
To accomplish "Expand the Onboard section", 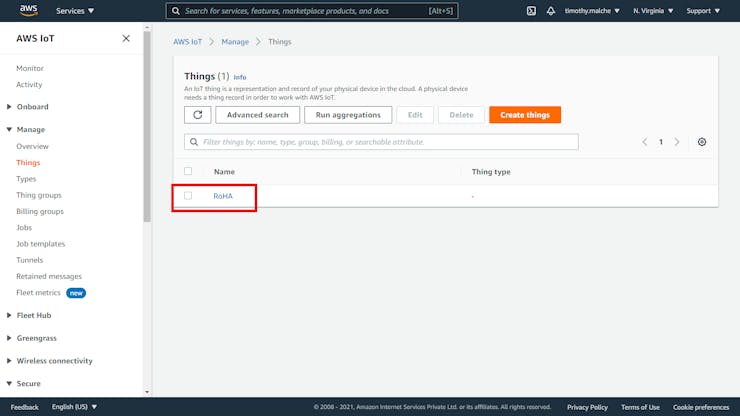I will [28, 107].
